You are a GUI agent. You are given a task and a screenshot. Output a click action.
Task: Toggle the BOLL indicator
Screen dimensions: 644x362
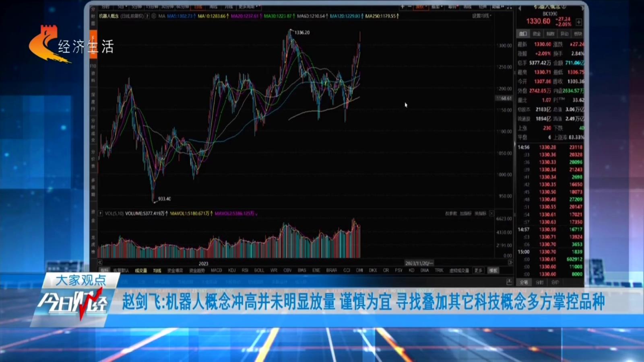(x=259, y=270)
